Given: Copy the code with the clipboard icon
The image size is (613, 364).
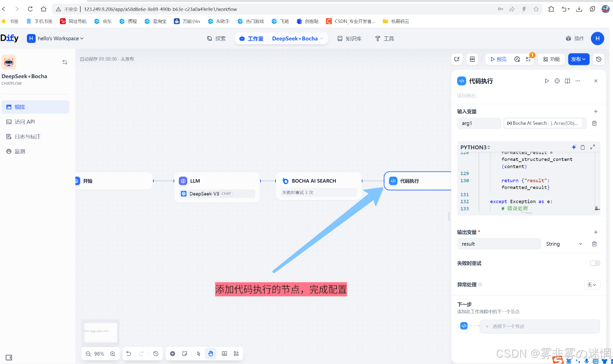Looking at the screenshot, I should coord(582,147).
